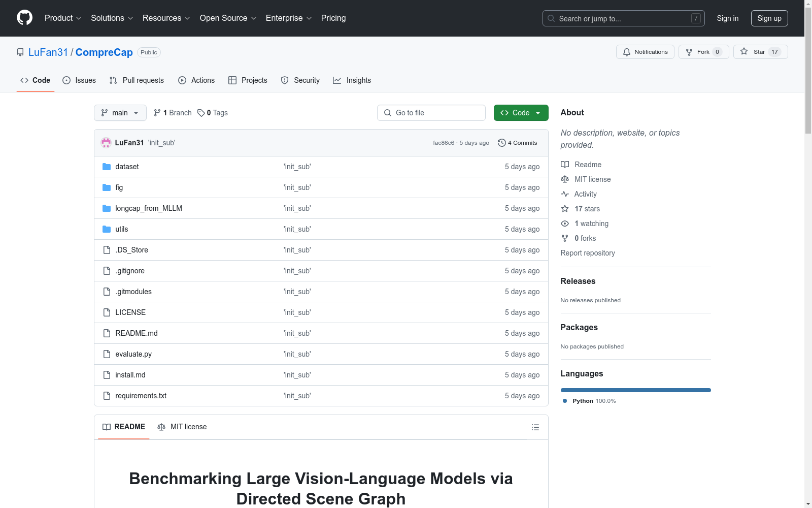Open the README.md file

137,333
